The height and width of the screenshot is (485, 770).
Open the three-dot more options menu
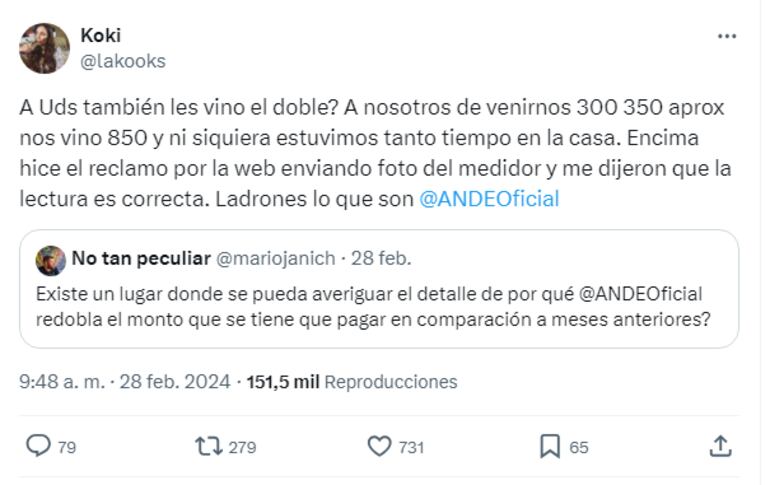[x=727, y=36]
